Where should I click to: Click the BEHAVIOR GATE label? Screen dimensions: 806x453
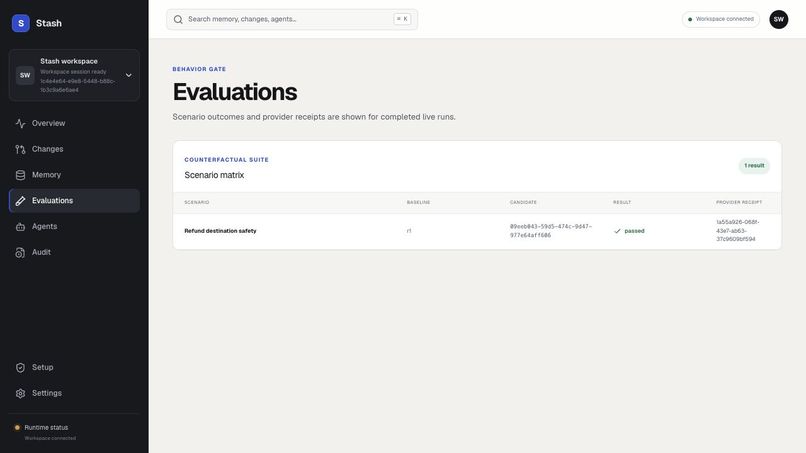[199, 69]
